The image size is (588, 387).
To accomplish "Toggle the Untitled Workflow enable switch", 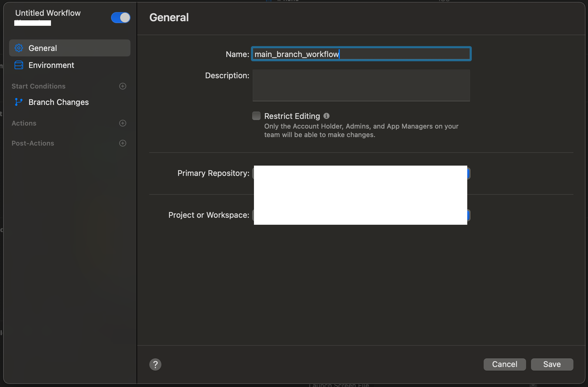I will pyautogui.click(x=120, y=18).
